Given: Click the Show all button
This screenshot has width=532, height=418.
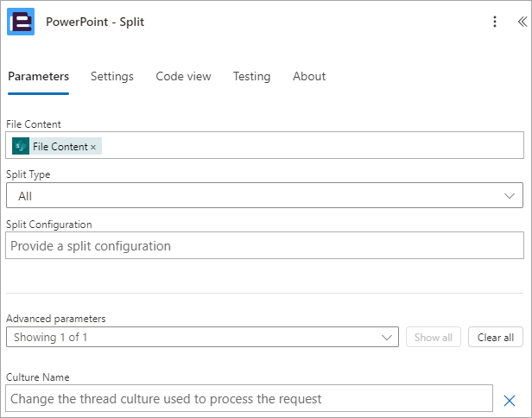Looking at the screenshot, I should tap(434, 337).
